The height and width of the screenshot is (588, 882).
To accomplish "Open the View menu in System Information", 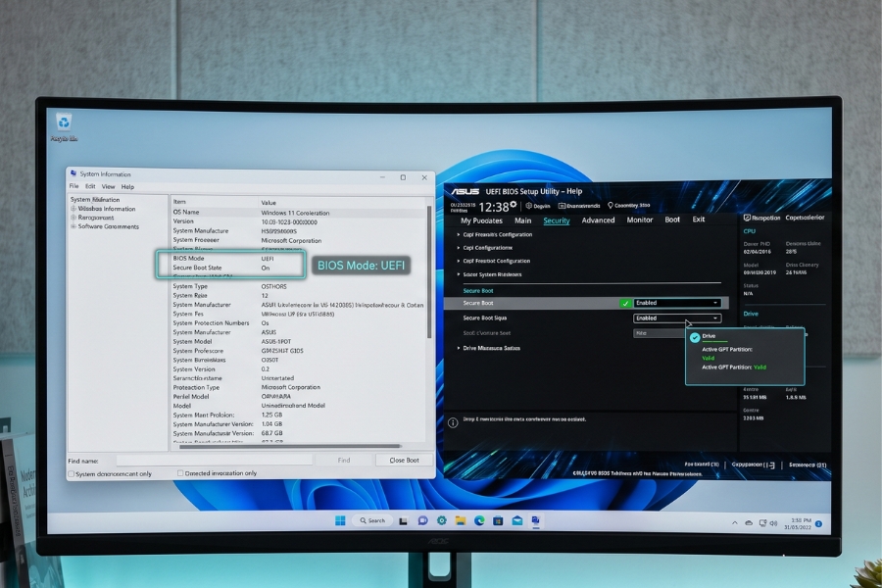I will tap(108, 186).
